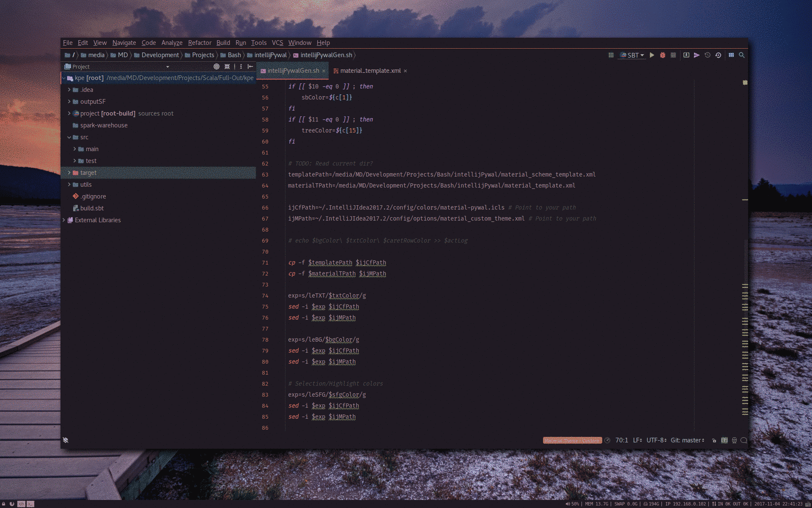Toggle the Material Theme status widget
The image size is (812, 508).
coord(572,440)
